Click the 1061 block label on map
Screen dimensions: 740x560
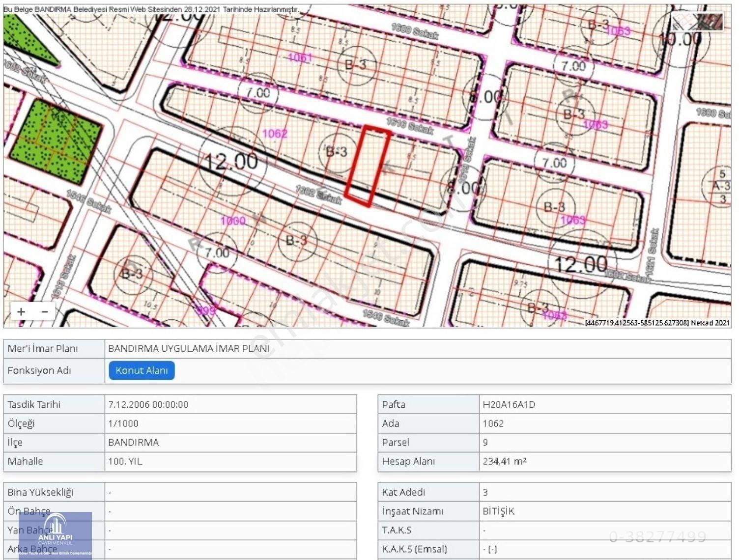(x=300, y=57)
